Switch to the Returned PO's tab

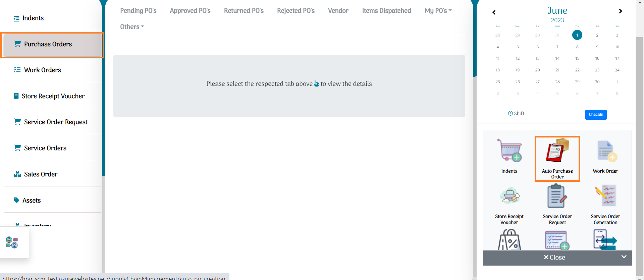click(x=244, y=11)
